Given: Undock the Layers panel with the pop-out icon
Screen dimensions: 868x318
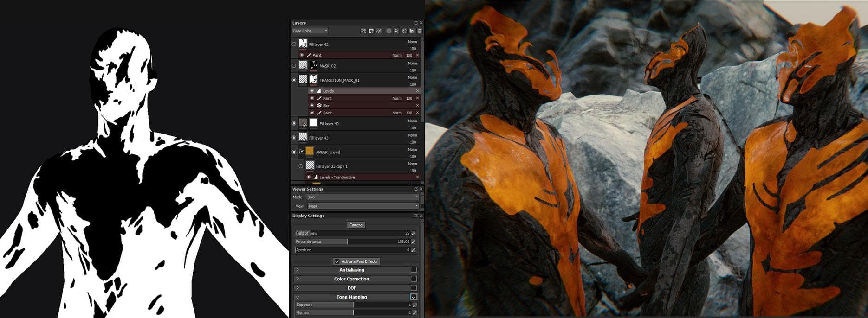Looking at the screenshot, I should point(416,23).
